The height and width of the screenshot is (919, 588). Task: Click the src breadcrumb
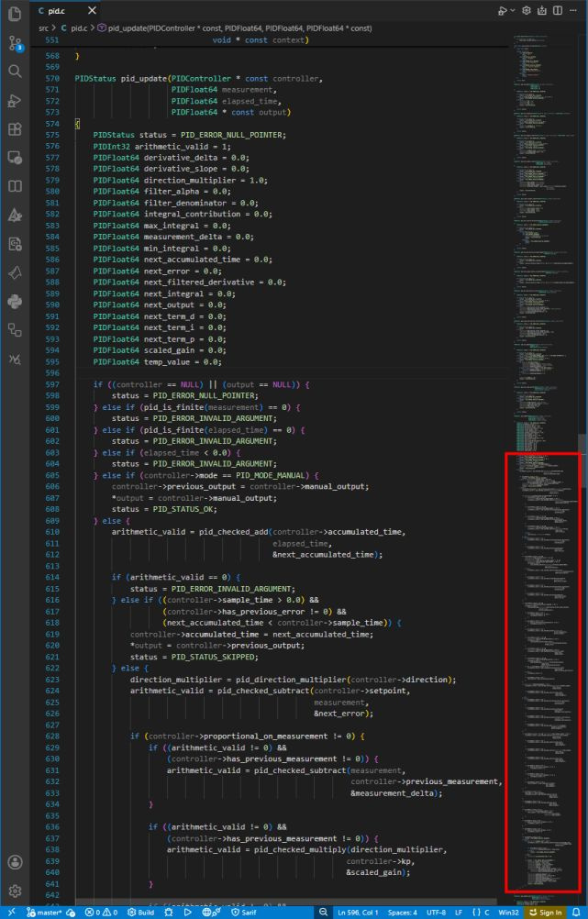43,28
